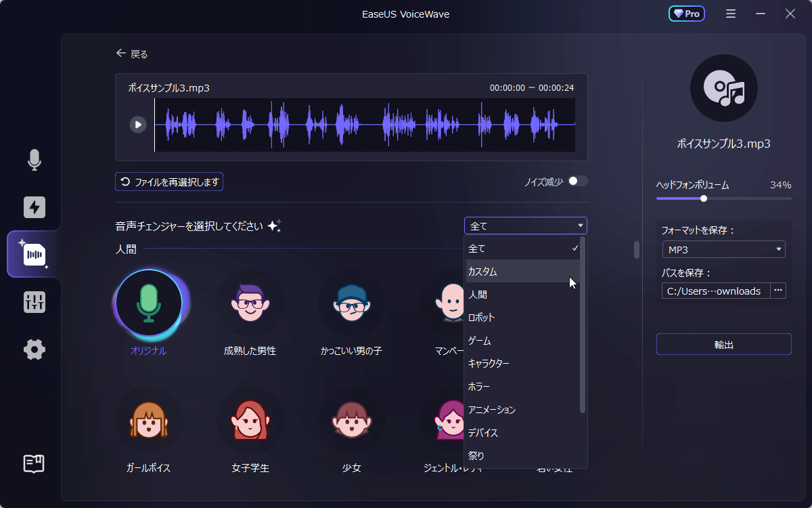Open the lightning bolt sidebar section
Viewport: 812px width, 508px height.
[x=34, y=207]
